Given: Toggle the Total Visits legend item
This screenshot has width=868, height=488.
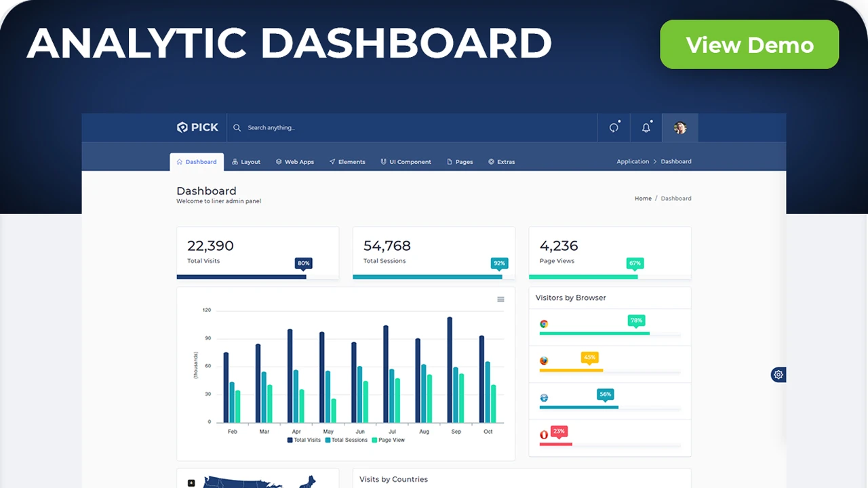Looking at the screenshot, I should (x=304, y=440).
